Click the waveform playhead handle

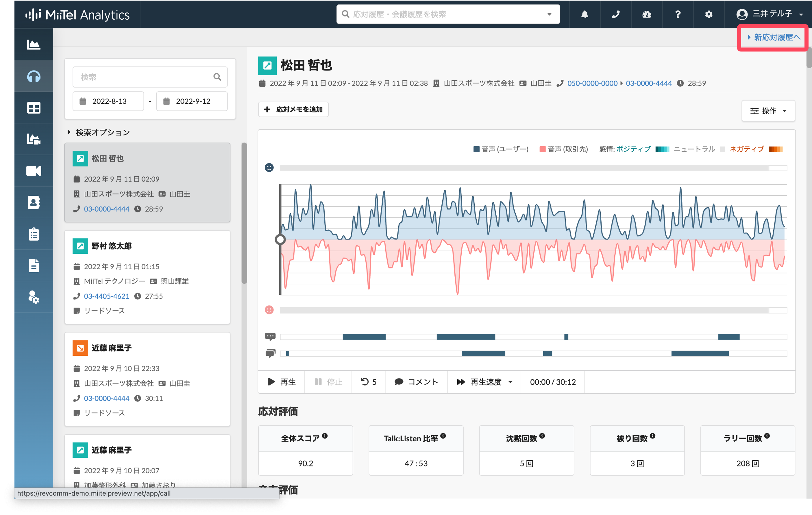point(280,240)
